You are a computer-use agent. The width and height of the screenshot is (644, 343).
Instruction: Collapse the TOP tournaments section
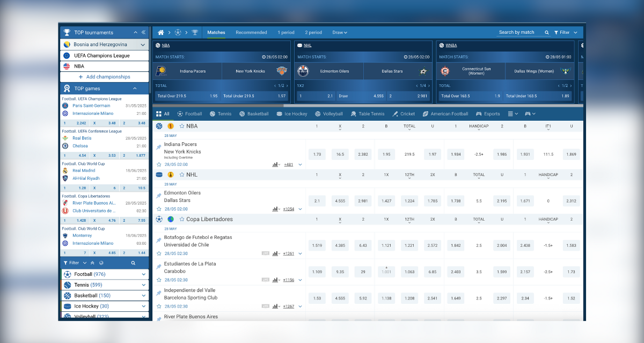[136, 32]
